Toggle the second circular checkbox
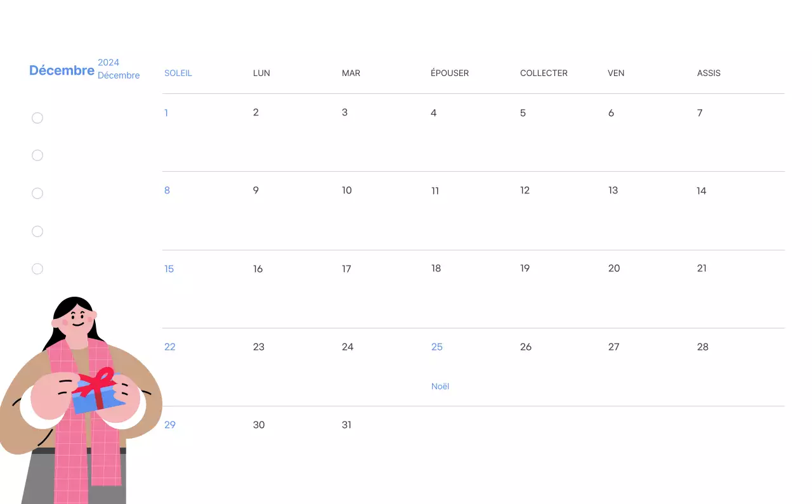The width and height of the screenshot is (812, 504). click(x=37, y=155)
